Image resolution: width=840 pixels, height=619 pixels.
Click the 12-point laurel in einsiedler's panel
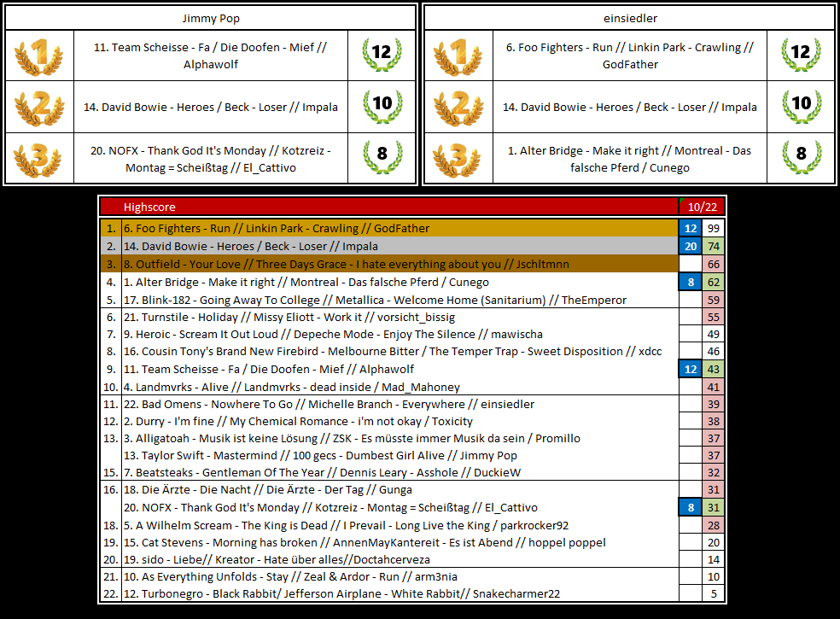800,53
